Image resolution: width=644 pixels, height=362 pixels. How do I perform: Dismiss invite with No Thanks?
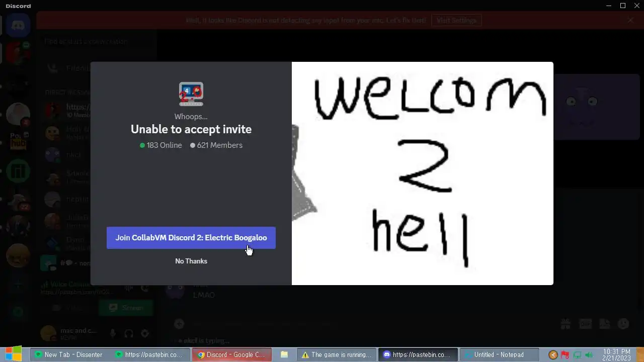(191, 261)
